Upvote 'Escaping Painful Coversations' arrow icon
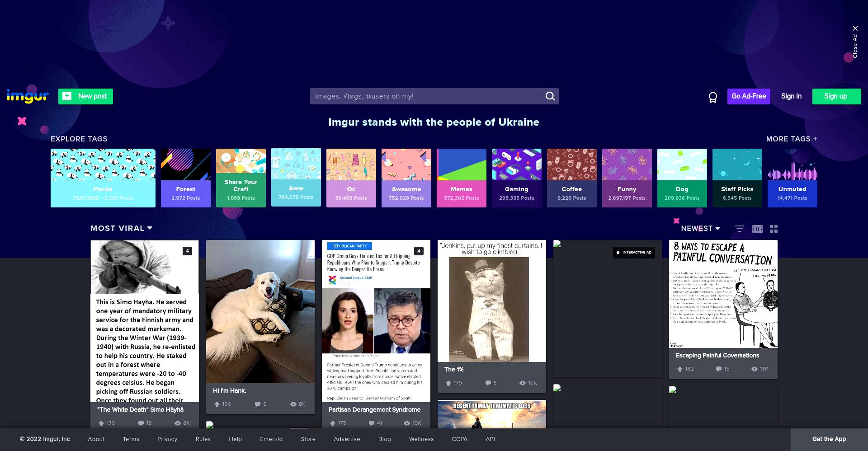The image size is (868, 451). pyautogui.click(x=679, y=369)
